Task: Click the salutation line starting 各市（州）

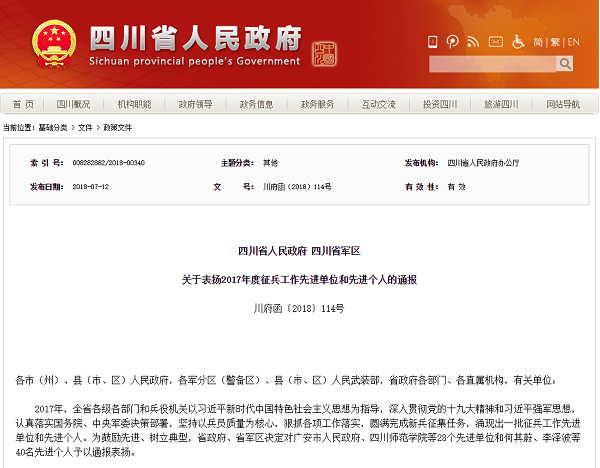Action: point(285,380)
